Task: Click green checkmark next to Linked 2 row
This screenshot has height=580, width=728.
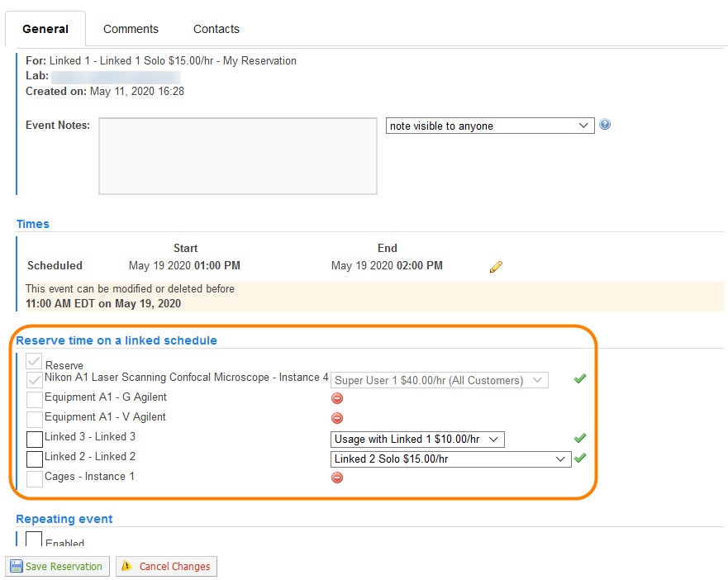Action: 580,458
